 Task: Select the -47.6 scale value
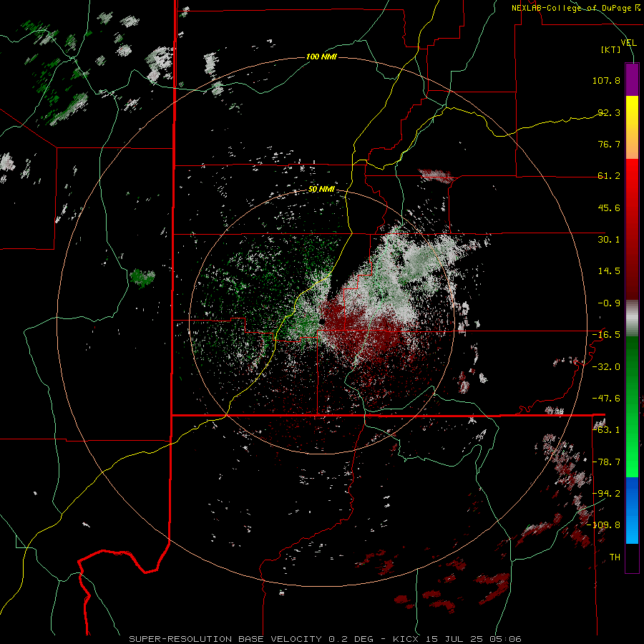606,399
